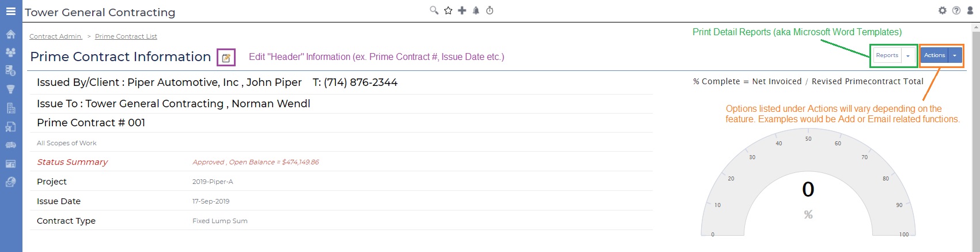Click the help question mark icon
This screenshot has width=980, height=252.
956,10
